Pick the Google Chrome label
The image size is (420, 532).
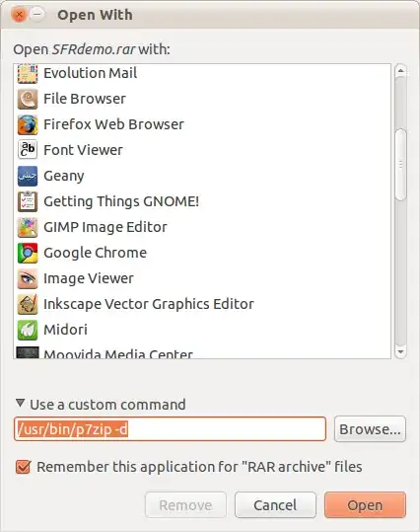click(96, 253)
